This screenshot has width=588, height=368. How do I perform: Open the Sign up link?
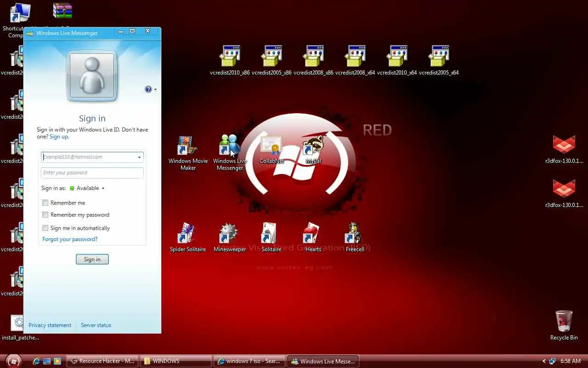coord(59,137)
